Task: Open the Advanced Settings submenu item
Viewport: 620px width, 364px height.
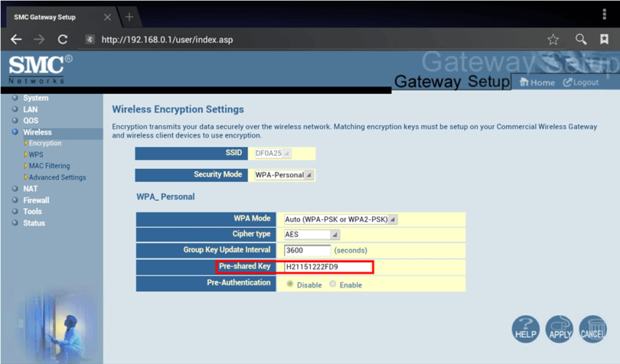Action: tap(57, 177)
